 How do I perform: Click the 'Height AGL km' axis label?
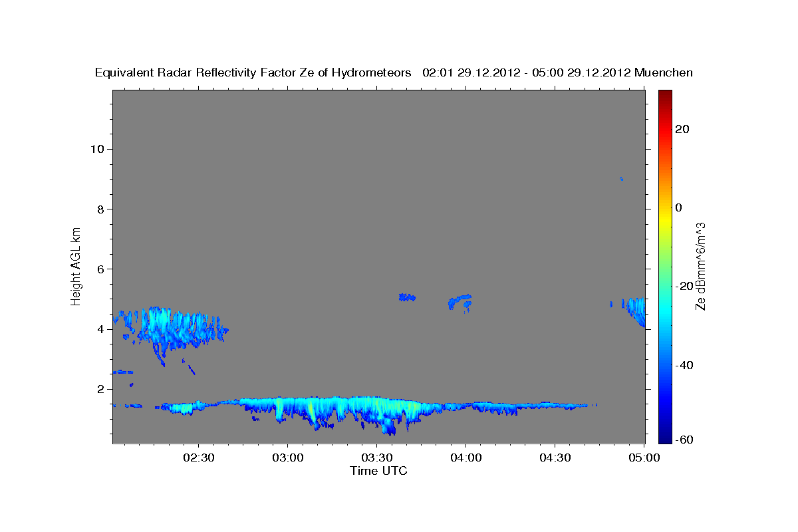(x=76, y=265)
